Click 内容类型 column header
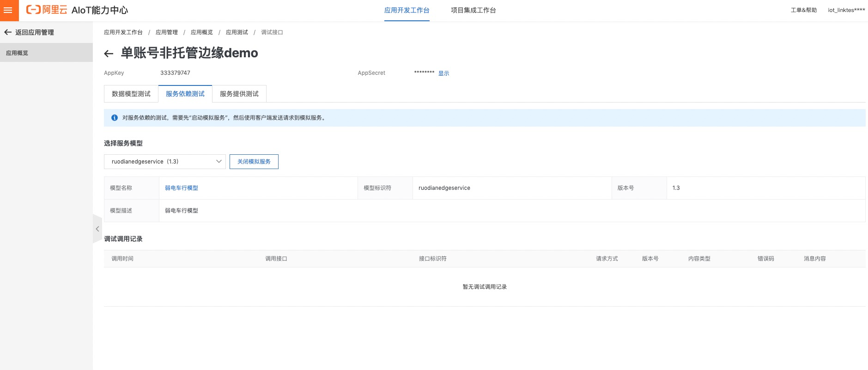868x370 pixels. click(x=699, y=259)
